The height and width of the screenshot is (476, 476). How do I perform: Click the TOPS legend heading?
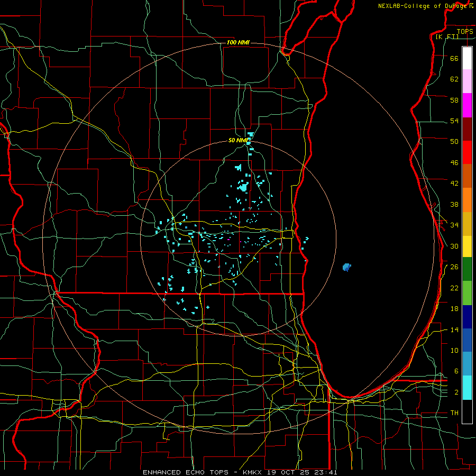point(465,31)
